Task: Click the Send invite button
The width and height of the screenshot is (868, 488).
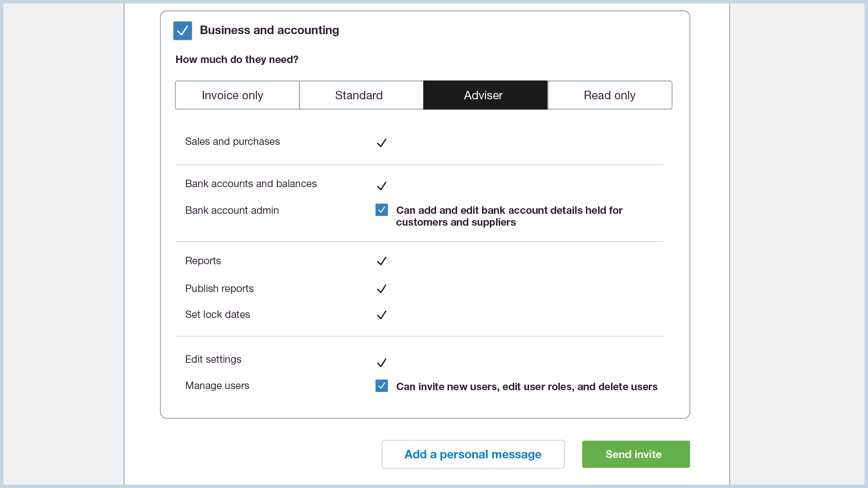Action: click(x=636, y=454)
